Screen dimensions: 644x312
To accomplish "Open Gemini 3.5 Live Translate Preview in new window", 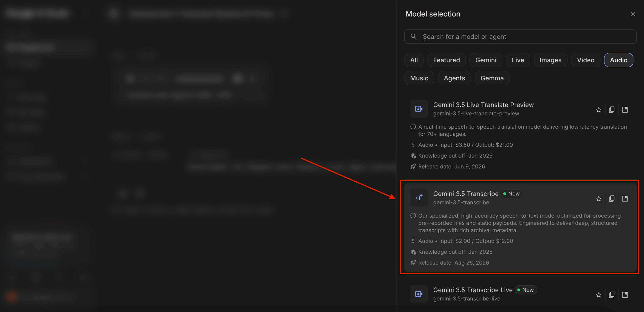I will 625,110.
